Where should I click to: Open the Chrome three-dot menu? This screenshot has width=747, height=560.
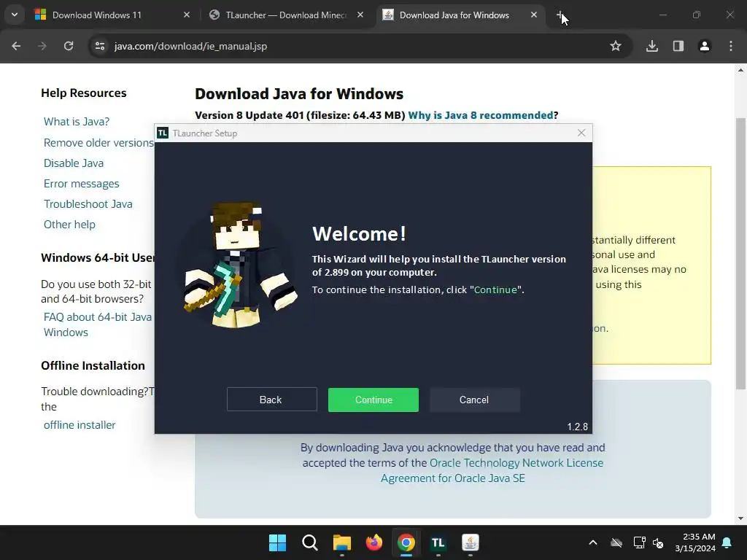pyautogui.click(x=731, y=46)
